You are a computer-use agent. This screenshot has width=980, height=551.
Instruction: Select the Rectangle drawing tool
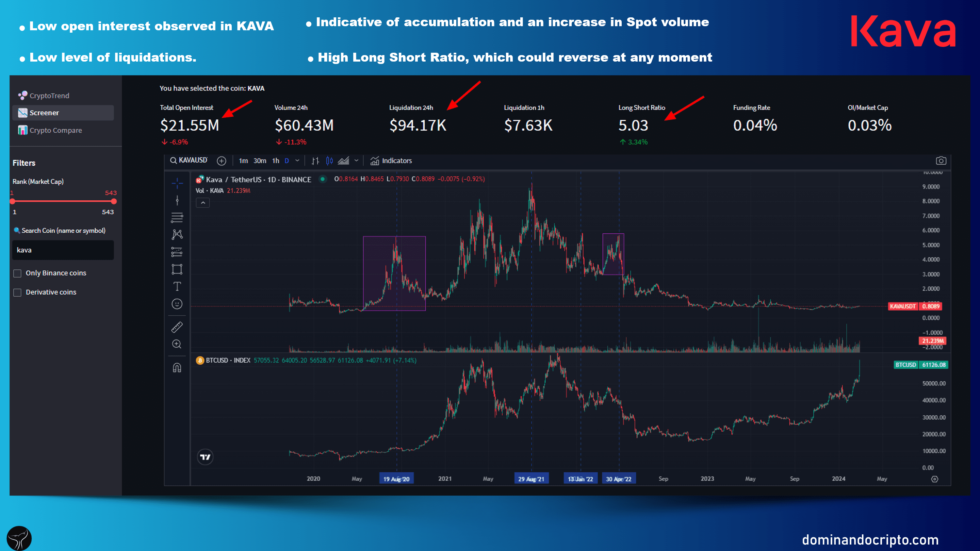pos(177,269)
